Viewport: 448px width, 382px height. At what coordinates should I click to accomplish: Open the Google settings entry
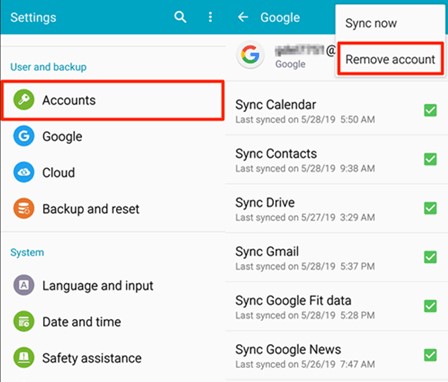tap(113, 136)
